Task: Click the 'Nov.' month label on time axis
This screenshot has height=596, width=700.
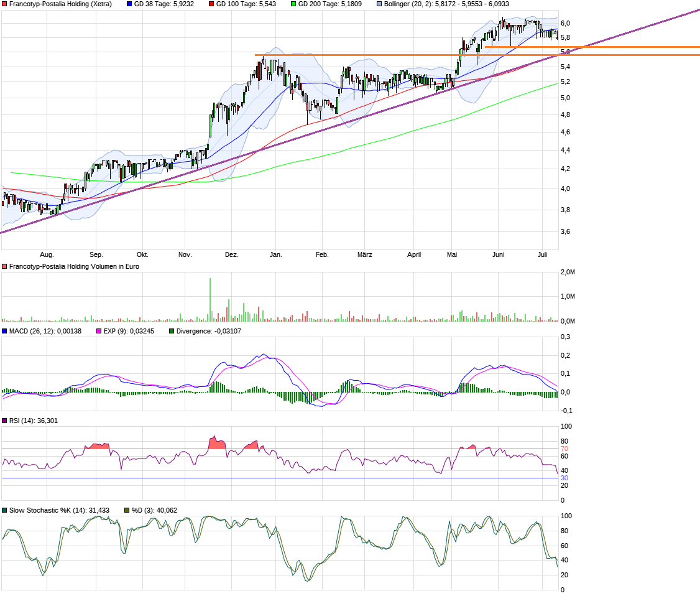Action: (x=185, y=254)
